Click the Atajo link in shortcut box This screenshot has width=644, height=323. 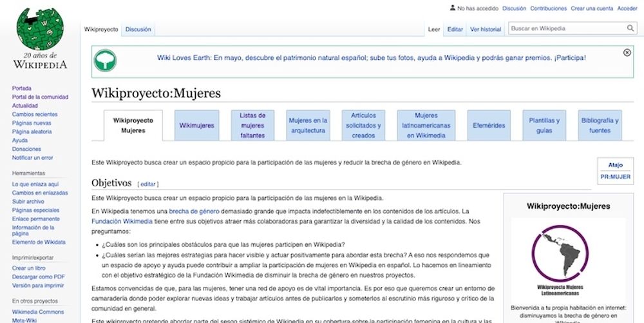[615, 165]
